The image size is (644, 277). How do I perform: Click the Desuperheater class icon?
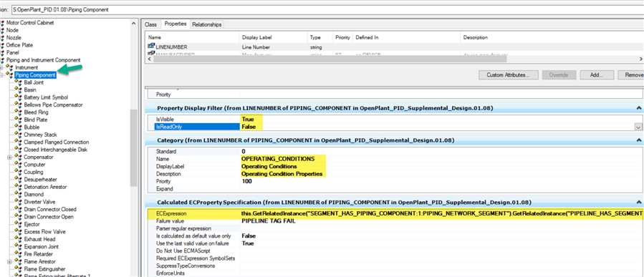pyautogui.click(x=19, y=180)
